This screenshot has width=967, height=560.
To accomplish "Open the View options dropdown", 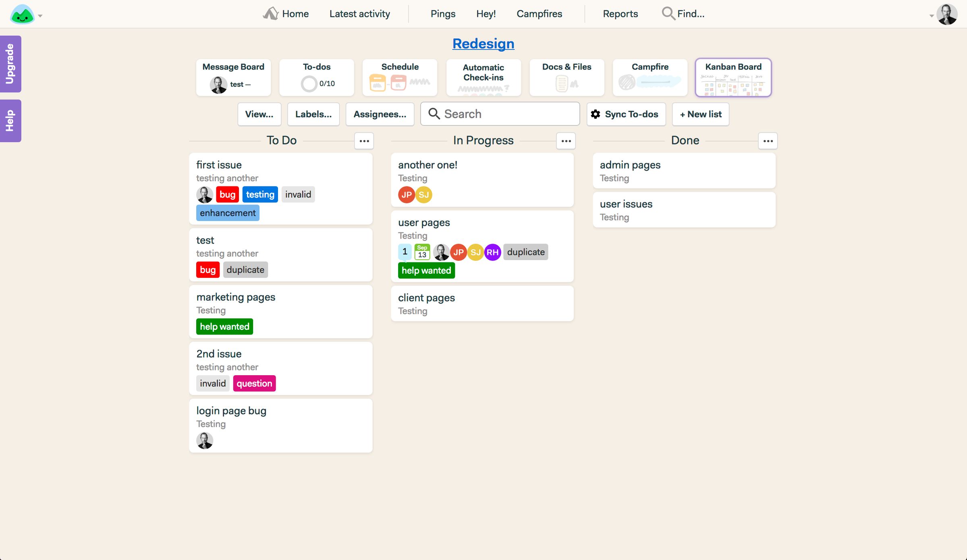I will 259,114.
